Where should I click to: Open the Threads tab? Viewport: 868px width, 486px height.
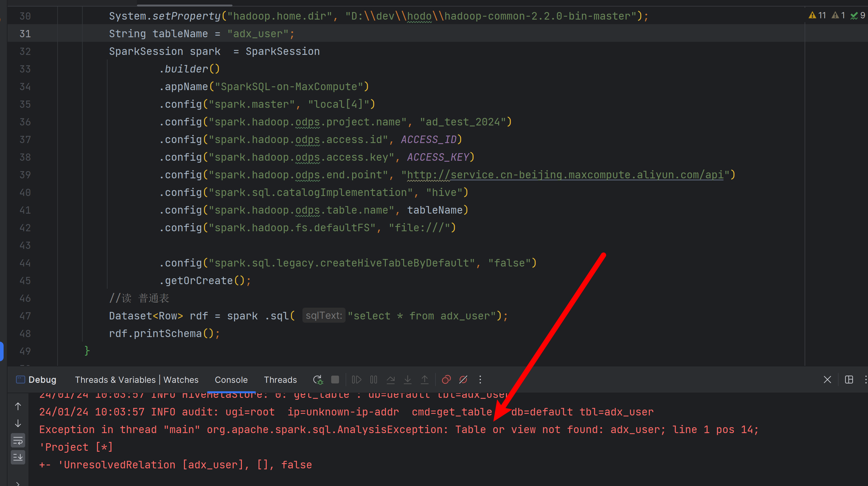(281, 380)
